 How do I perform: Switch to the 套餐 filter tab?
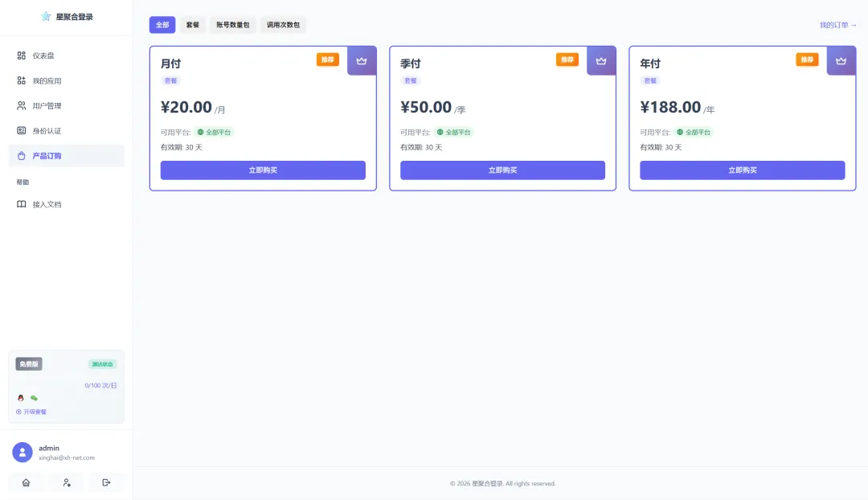point(193,25)
